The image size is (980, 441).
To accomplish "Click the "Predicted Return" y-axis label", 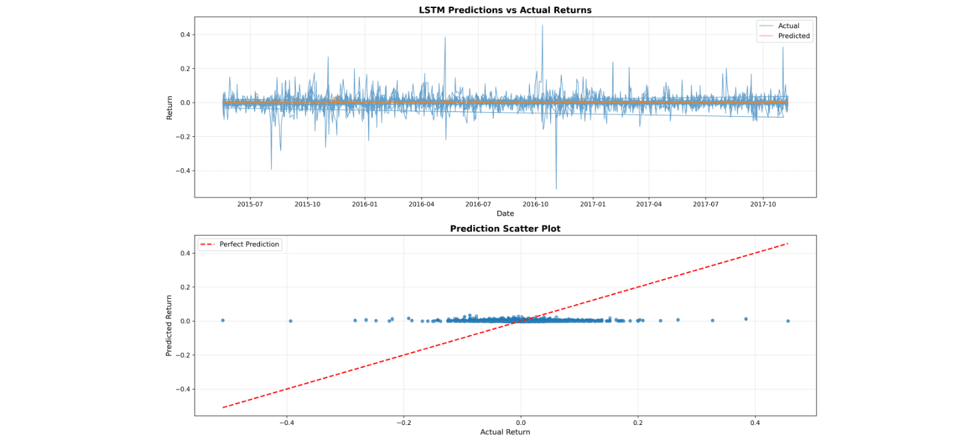I will point(169,325).
